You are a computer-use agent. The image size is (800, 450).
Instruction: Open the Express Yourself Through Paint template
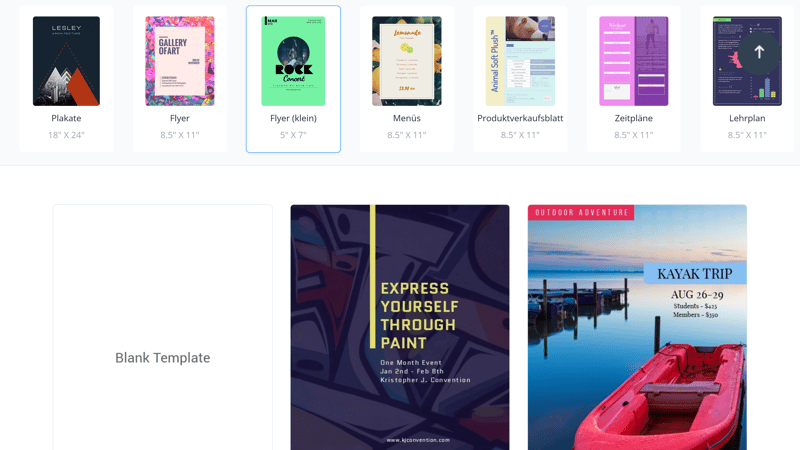(400, 328)
